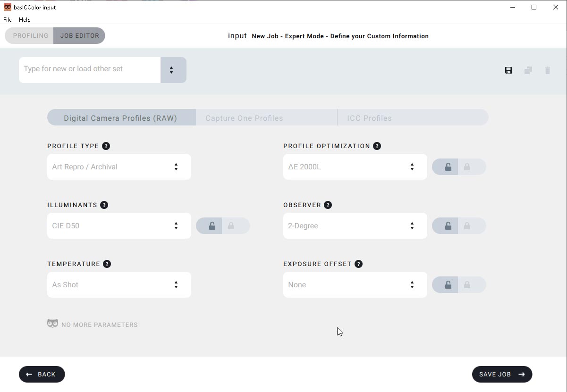Click the Back button
Image resolution: width=567 pixels, height=392 pixels.
click(42, 374)
